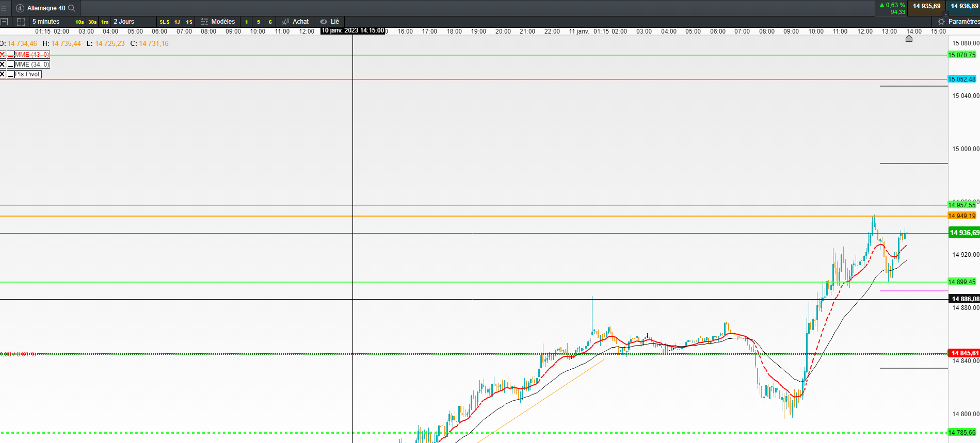Minimize the Pts Pivot indicator
The width and height of the screenshot is (980, 443).
click(x=10, y=74)
